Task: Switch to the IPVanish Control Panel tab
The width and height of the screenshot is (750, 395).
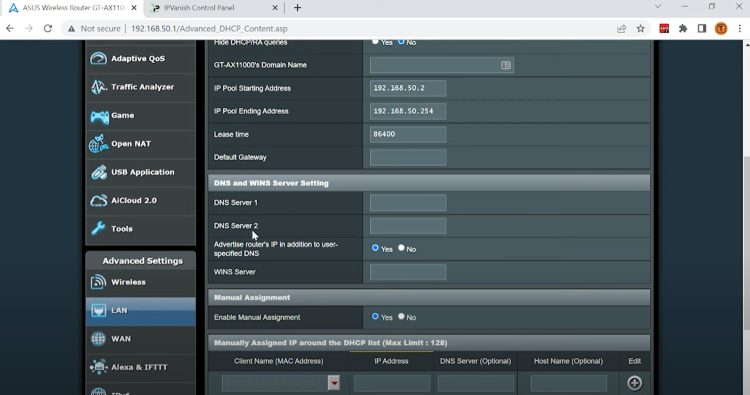Action: coord(213,8)
